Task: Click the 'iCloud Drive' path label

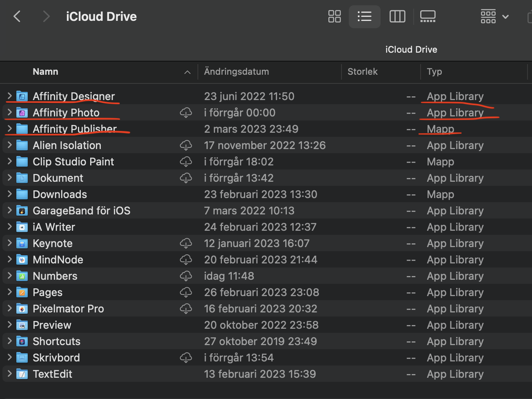Action: pos(411,49)
